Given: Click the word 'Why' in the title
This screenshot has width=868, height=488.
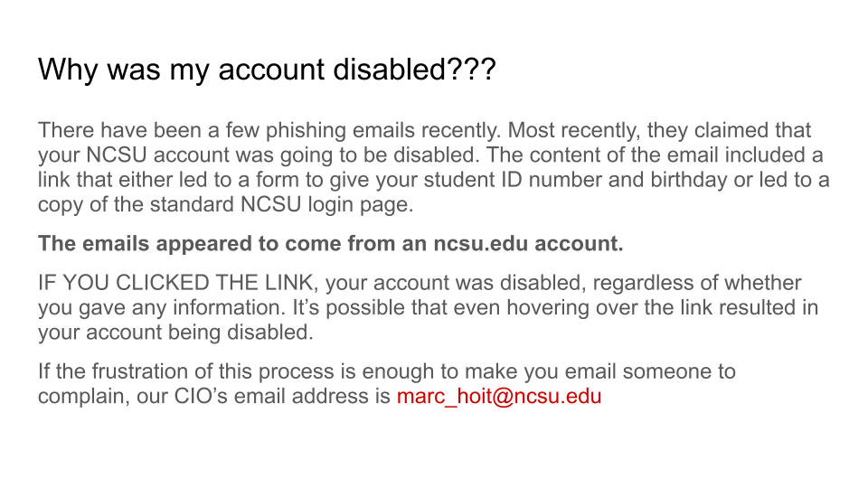Looking at the screenshot, I should click(68, 70).
